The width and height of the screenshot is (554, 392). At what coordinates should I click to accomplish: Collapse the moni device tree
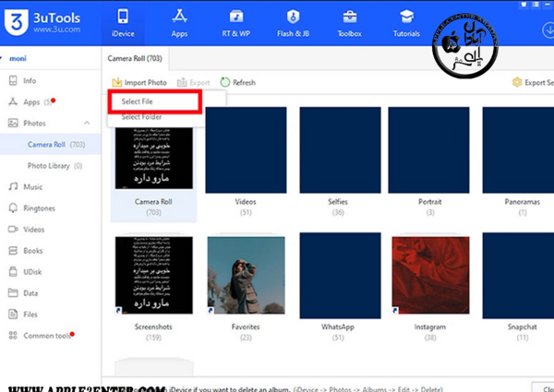point(1,58)
